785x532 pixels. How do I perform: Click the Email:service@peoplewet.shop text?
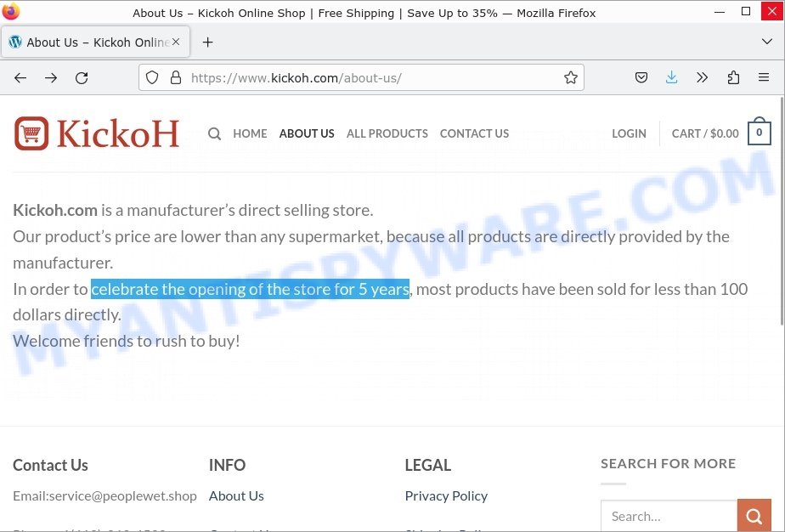tap(104, 496)
